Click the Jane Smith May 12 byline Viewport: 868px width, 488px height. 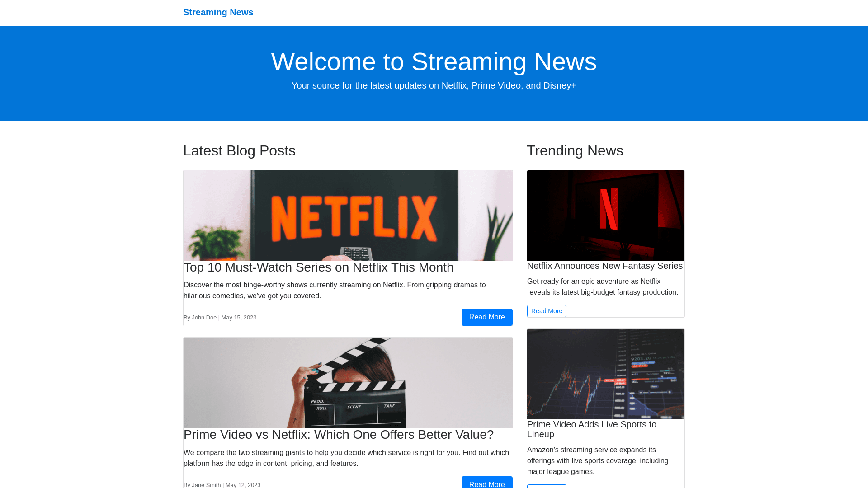point(222,485)
